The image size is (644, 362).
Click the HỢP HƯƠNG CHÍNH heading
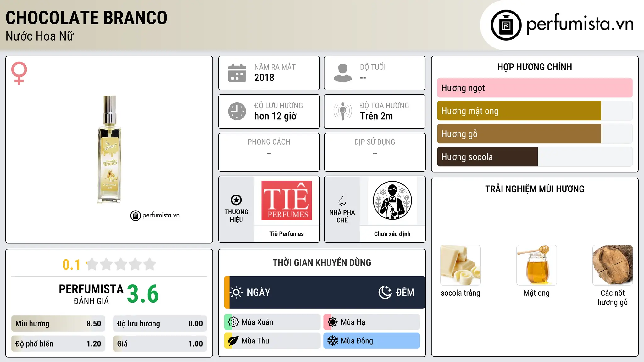[535, 67]
